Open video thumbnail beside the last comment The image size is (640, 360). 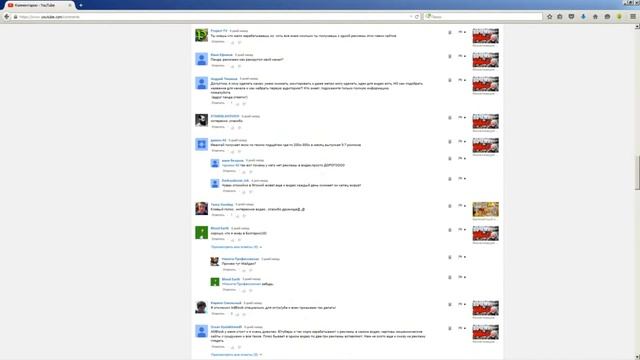pos(485,332)
